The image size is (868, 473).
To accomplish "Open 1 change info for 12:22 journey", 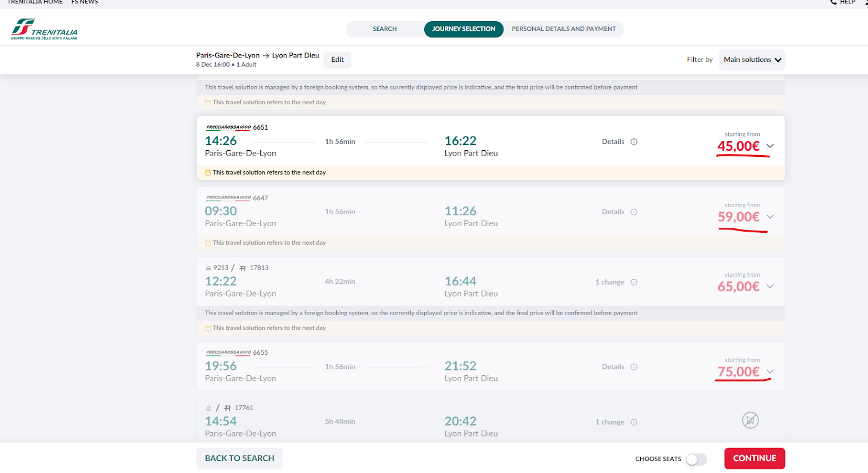I will point(610,282).
